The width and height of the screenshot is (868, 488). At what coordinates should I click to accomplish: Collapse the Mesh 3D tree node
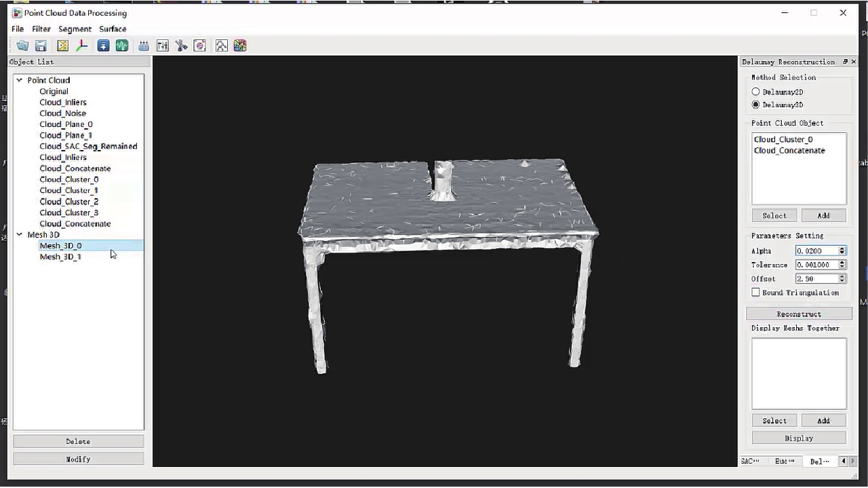(20, 235)
